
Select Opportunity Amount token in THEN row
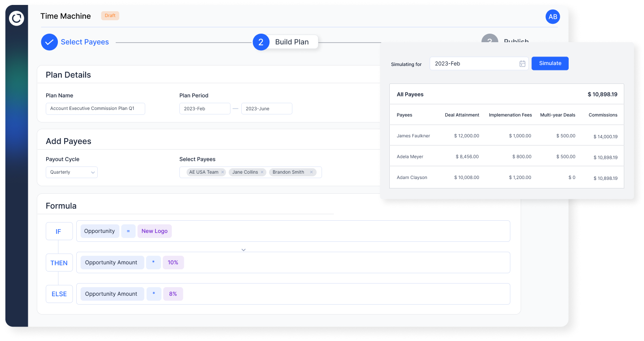click(112, 262)
